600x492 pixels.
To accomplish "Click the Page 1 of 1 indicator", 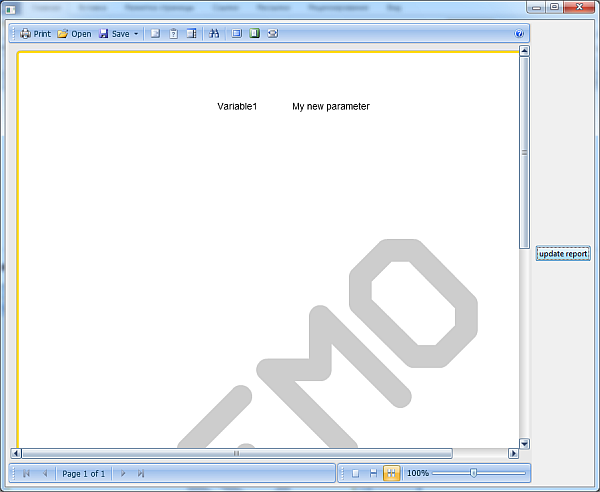I will 83,474.
